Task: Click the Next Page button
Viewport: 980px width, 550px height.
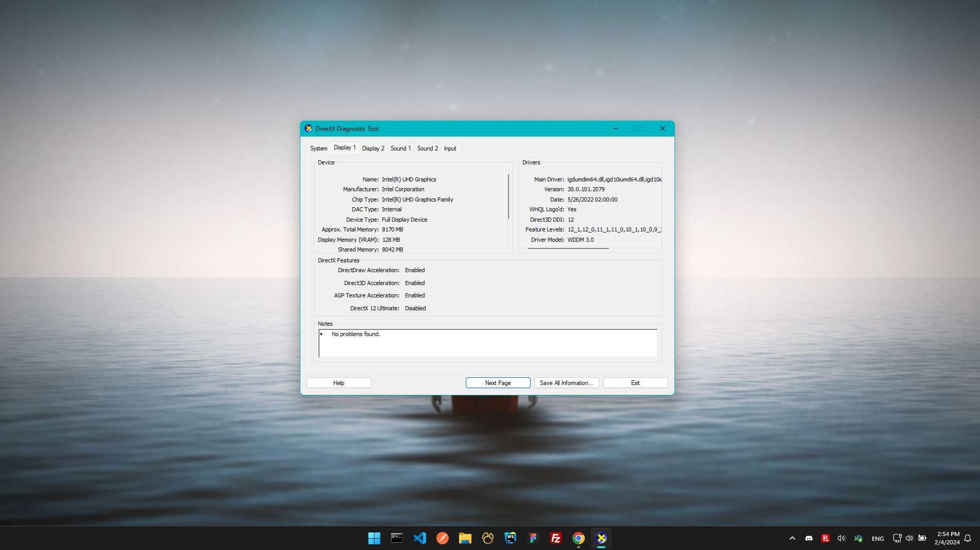Action: coord(498,383)
